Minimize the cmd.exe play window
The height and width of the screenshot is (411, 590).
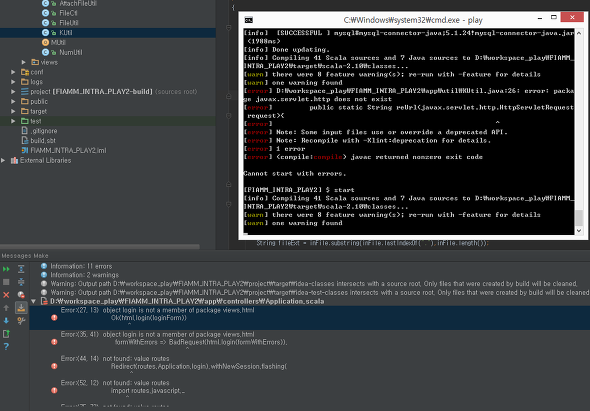[x=540, y=18]
